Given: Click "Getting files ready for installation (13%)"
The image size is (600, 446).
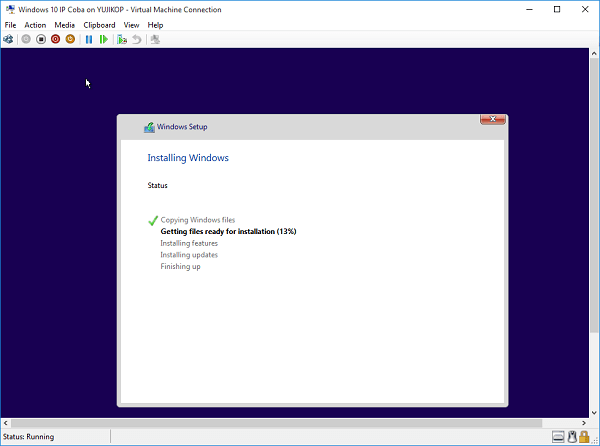Looking at the screenshot, I should (228, 231).
